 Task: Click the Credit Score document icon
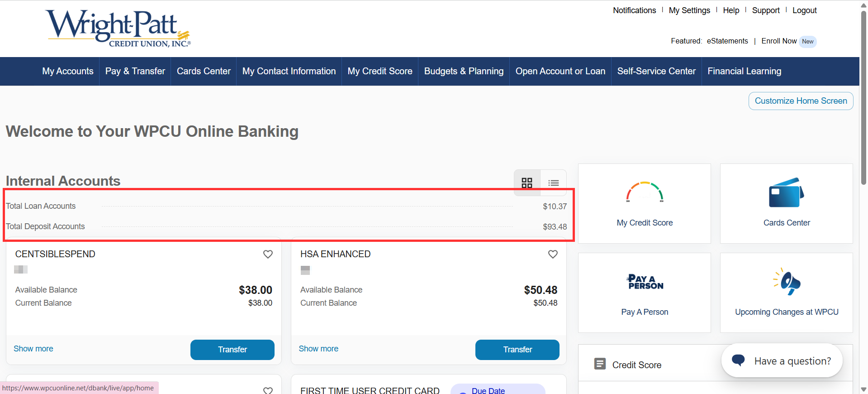coord(600,364)
